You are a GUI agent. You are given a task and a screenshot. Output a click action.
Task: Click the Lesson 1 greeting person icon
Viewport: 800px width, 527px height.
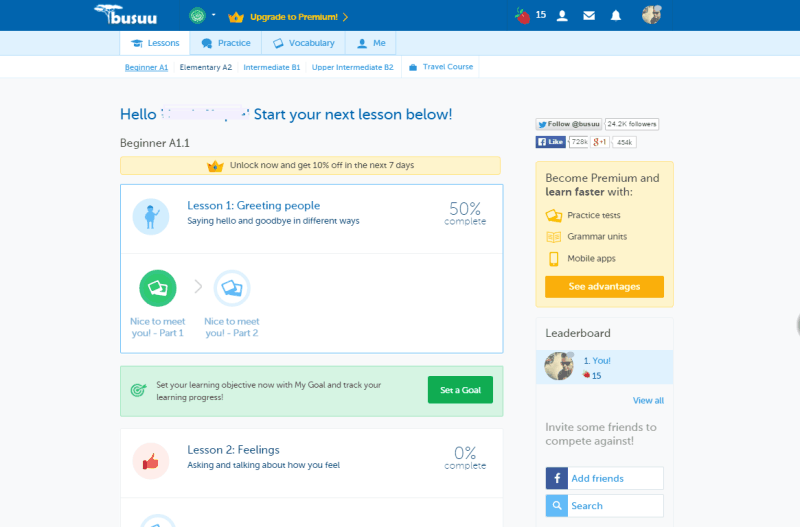(151, 216)
